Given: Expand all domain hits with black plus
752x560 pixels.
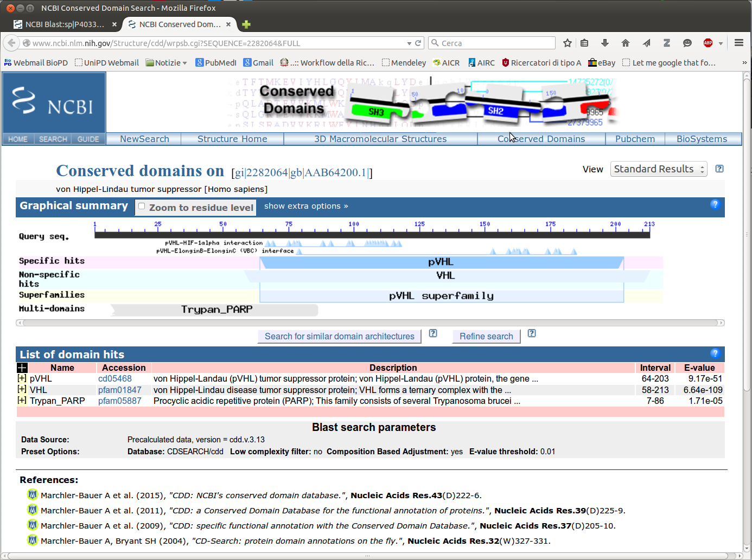Looking at the screenshot, I should click(x=22, y=368).
